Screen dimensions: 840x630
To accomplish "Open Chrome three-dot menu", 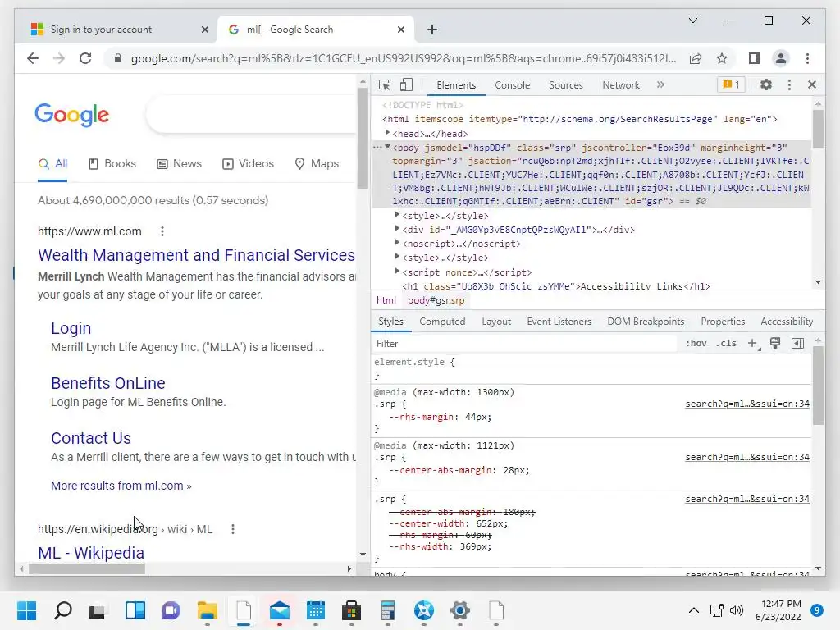I will click(x=807, y=58).
